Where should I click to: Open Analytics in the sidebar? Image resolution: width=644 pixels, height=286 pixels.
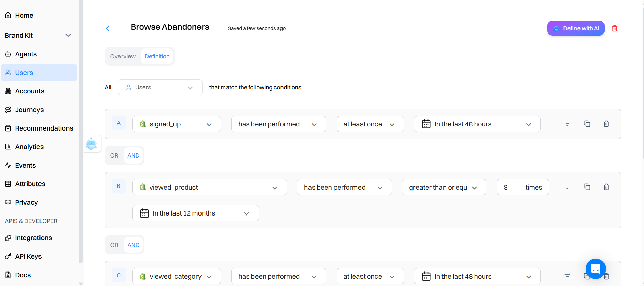[x=39, y=147]
